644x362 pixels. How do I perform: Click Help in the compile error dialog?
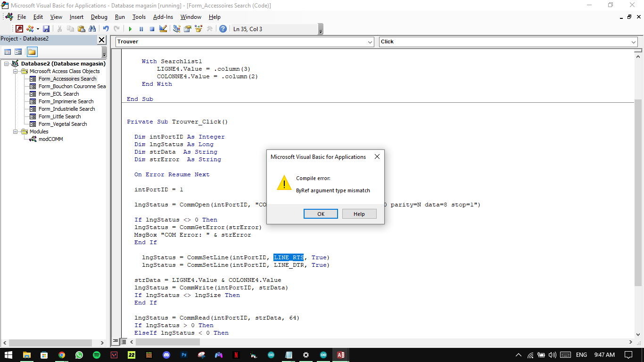coord(359,214)
